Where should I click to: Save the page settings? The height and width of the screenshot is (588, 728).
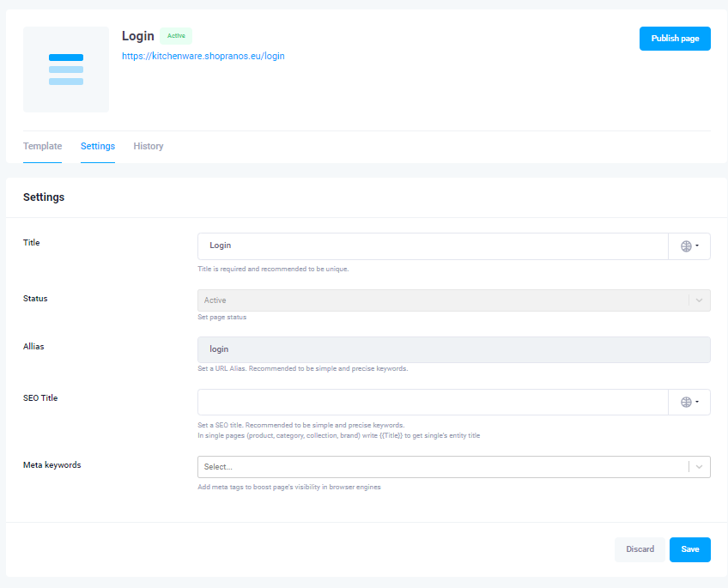(x=690, y=549)
